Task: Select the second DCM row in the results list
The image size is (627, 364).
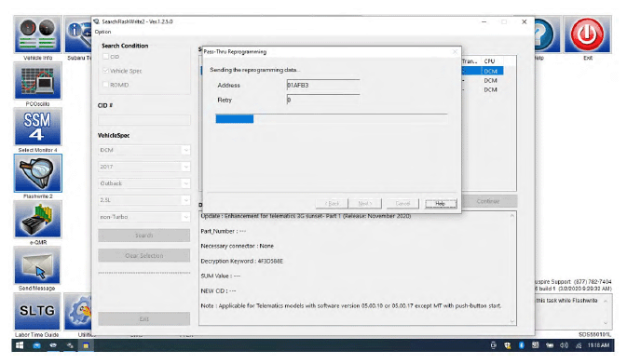Action: coord(490,80)
